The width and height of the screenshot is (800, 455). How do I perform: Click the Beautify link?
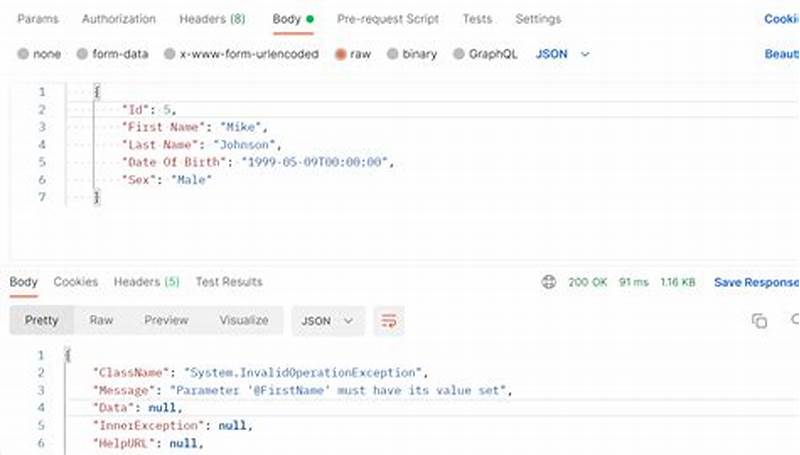point(782,54)
